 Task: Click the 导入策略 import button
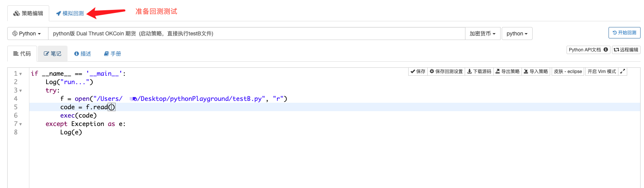point(536,72)
